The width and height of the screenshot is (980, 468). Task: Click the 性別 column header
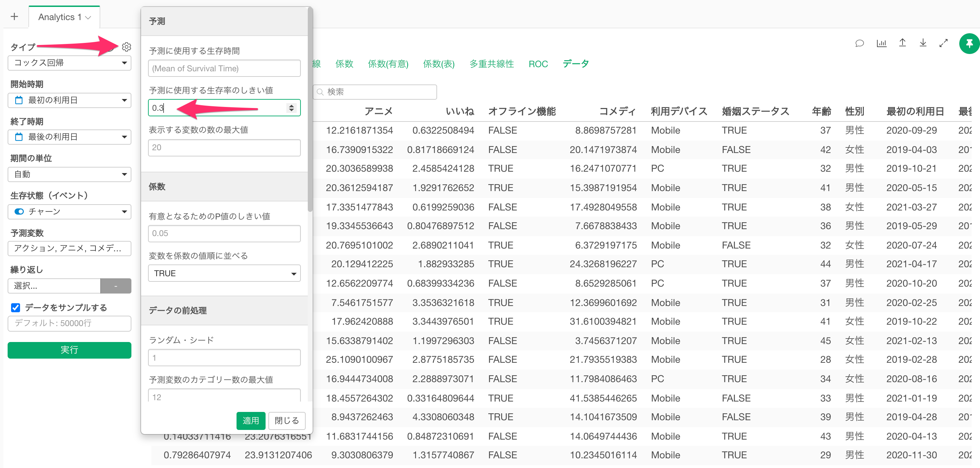(854, 111)
